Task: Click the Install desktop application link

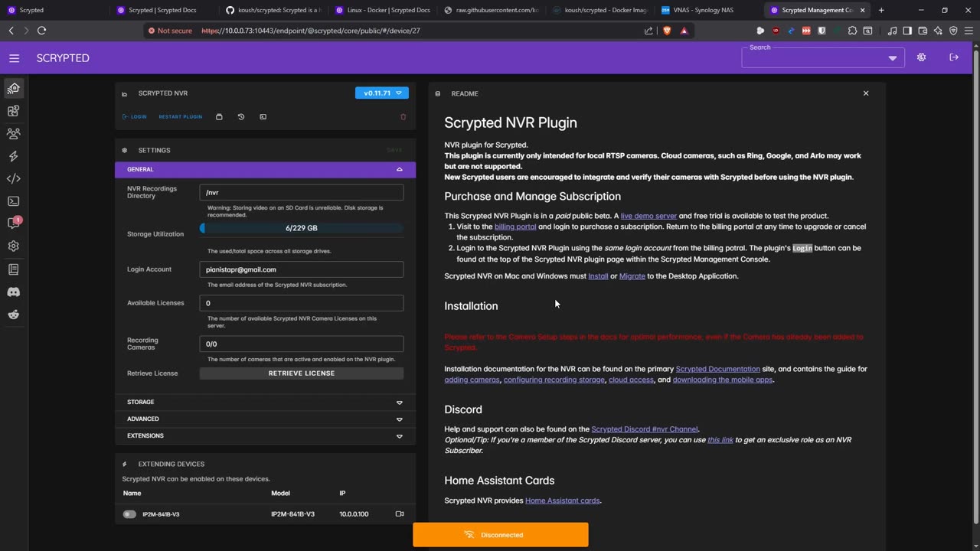Action: [598, 276]
